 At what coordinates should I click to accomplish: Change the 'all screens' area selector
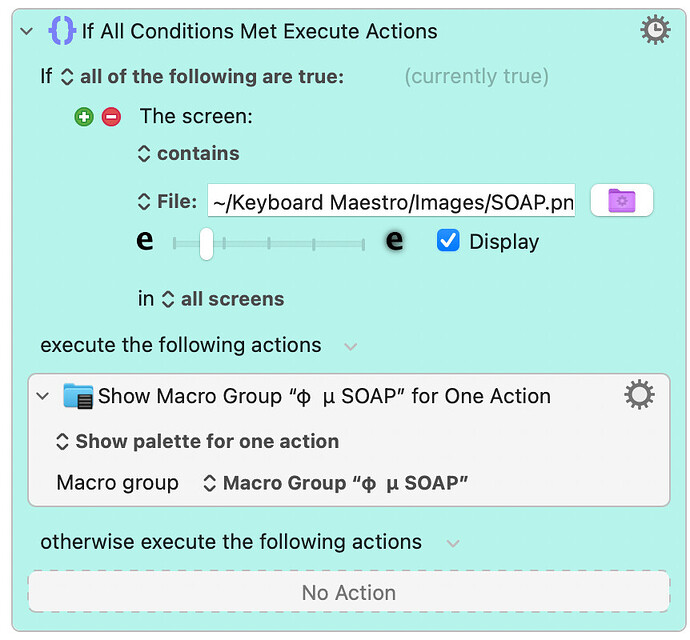(x=223, y=299)
